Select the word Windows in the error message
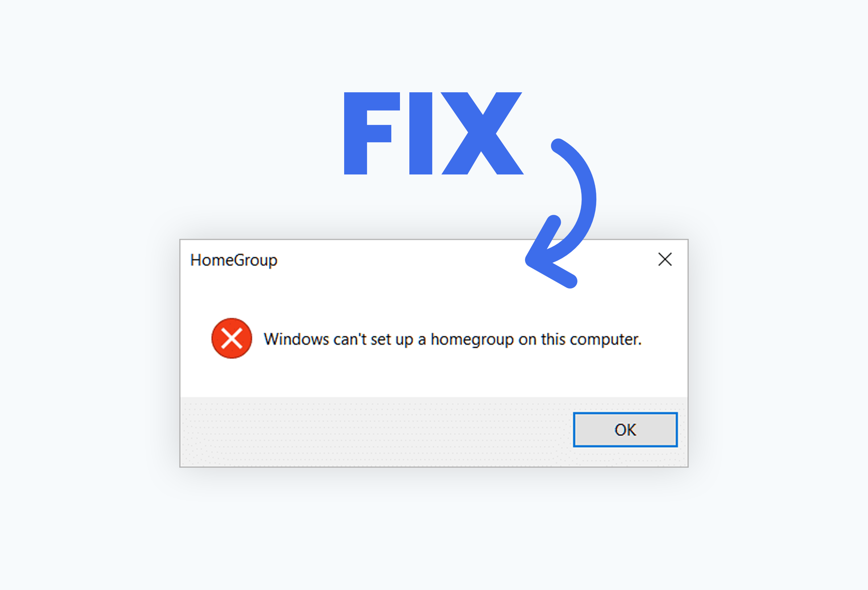This screenshot has width=868, height=590. [297, 339]
